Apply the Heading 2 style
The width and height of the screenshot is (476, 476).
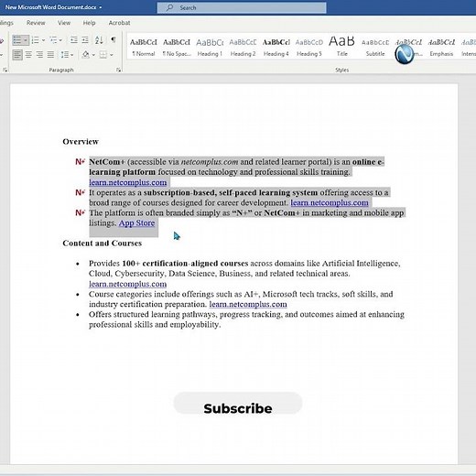pyautogui.click(x=243, y=48)
